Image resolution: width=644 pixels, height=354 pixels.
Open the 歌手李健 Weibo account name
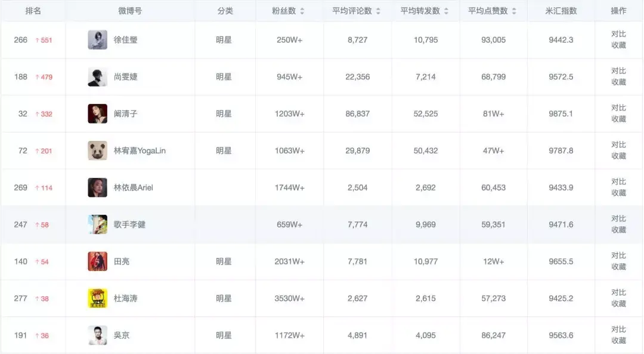(x=129, y=224)
